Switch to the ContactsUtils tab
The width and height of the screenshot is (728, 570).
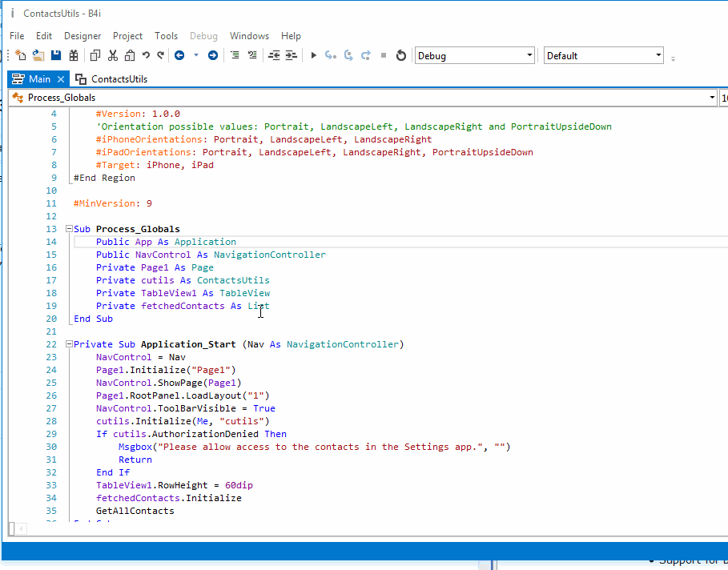pyautogui.click(x=119, y=79)
